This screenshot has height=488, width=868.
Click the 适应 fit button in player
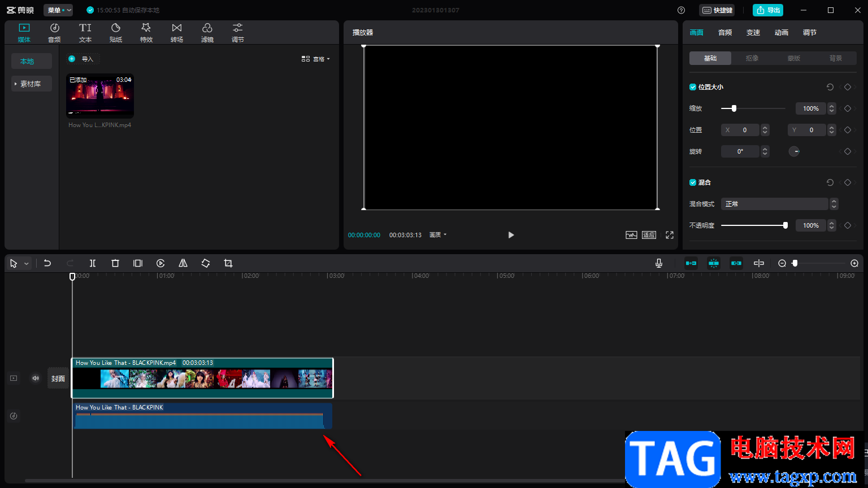pyautogui.click(x=649, y=235)
